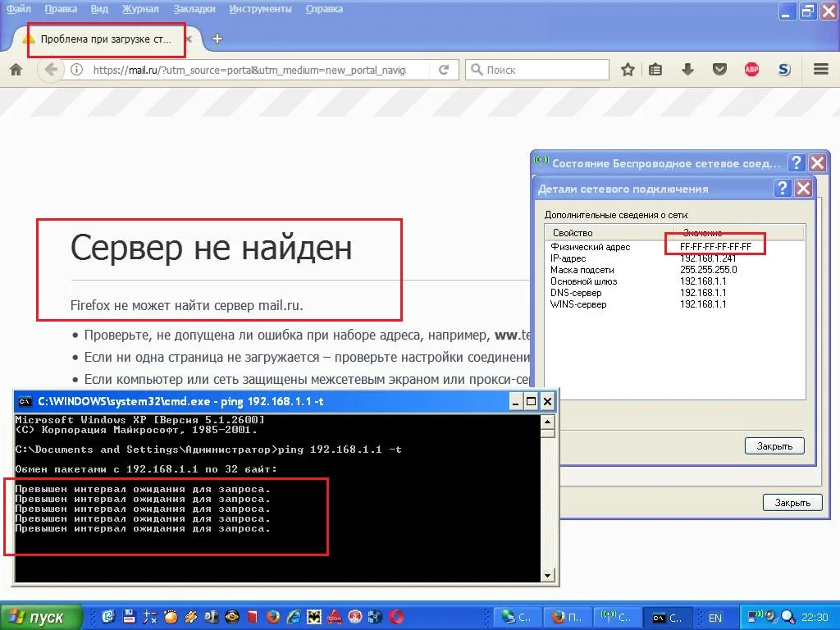Click the system tray clock 22:30

pyautogui.click(x=815, y=618)
